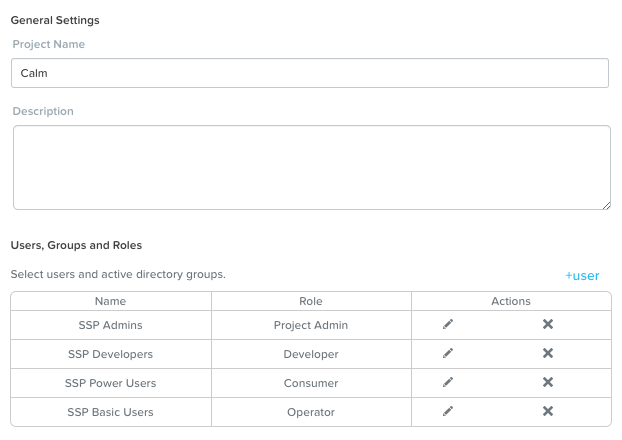Select the SSP Power Users name cell
The height and width of the screenshot is (440, 622).
[x=111, y=383]
